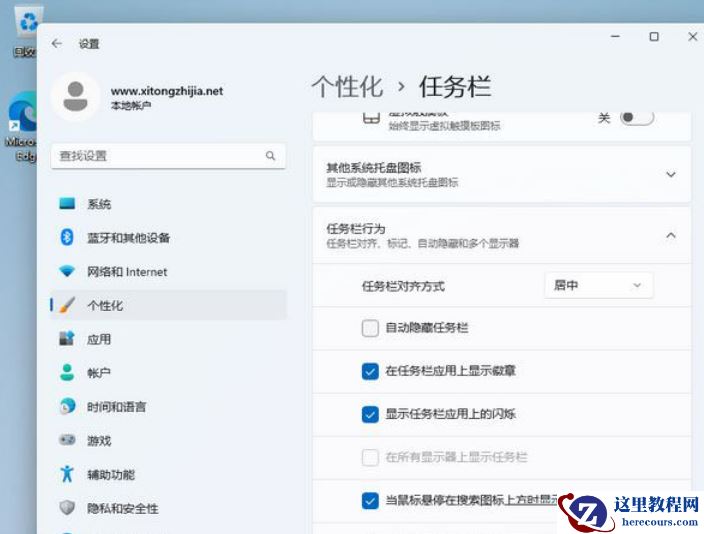Open 网络和 Internet settings category

[x=169, y=272]
